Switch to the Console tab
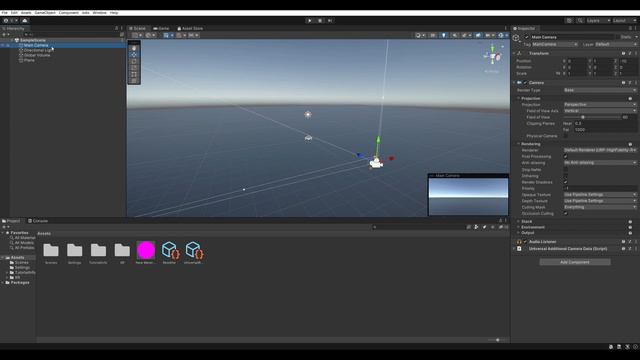The image size is (640, 360). pyautogui.click(x=38, y=221)
